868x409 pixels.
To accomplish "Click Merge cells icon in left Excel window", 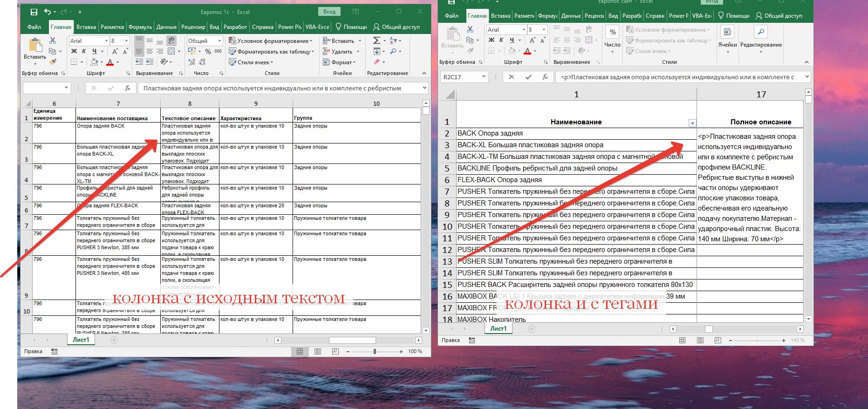I will click(171, 51).
